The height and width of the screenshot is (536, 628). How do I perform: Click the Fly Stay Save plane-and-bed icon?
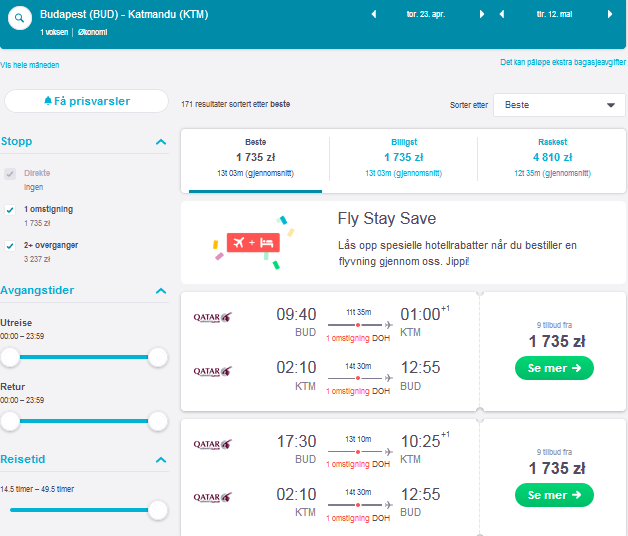point(253,242)
